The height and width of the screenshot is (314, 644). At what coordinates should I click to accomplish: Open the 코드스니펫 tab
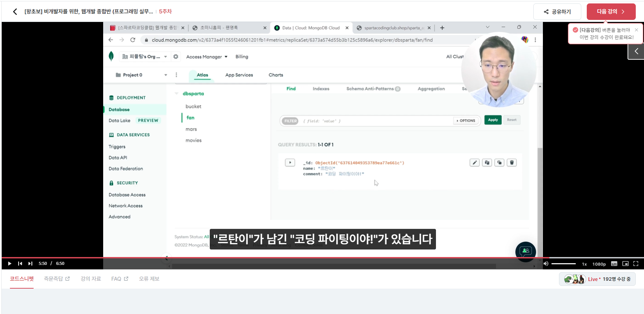click(22, 279)
